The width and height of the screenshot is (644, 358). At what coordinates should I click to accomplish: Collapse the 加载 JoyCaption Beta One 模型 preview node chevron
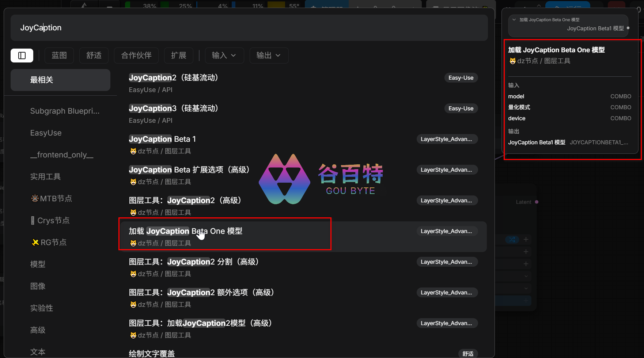(514, 20)
